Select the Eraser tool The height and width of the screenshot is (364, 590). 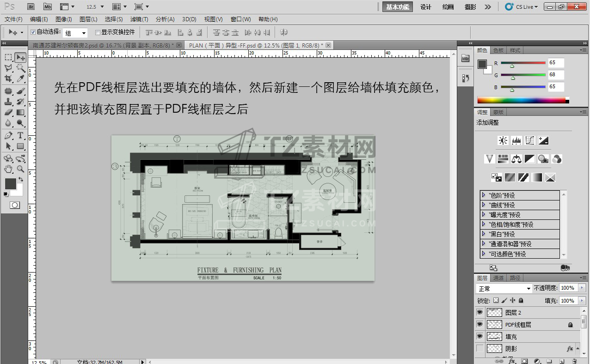click(8, 112)
